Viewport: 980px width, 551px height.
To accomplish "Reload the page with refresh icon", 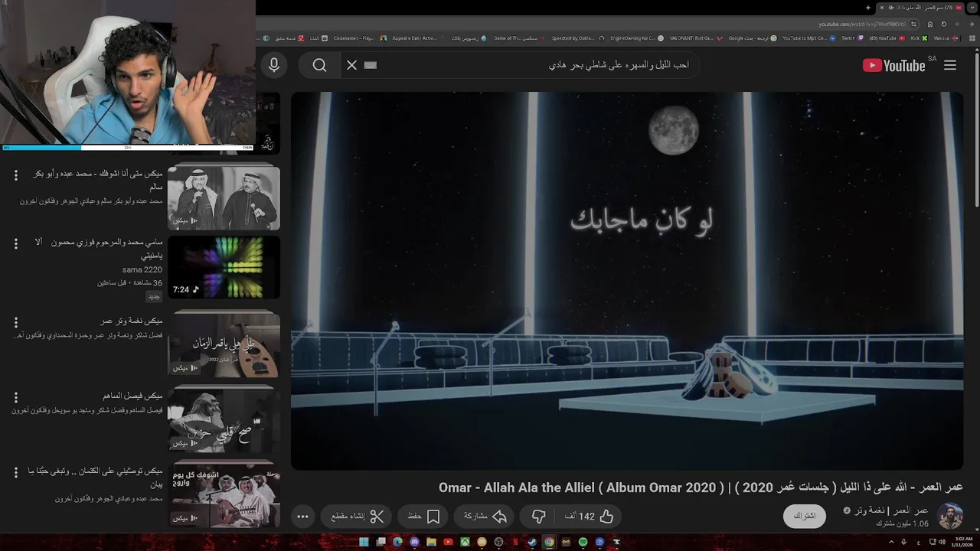I will [943, 24].
